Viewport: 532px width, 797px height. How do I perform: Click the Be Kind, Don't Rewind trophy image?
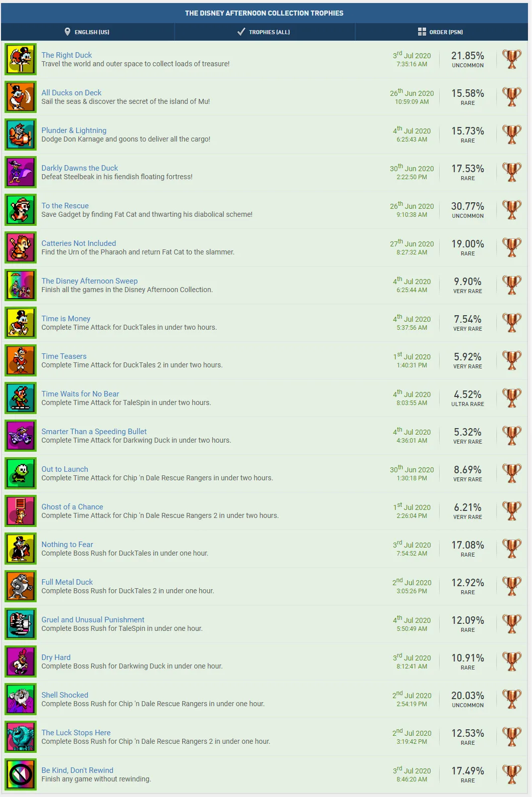[21, 774]
